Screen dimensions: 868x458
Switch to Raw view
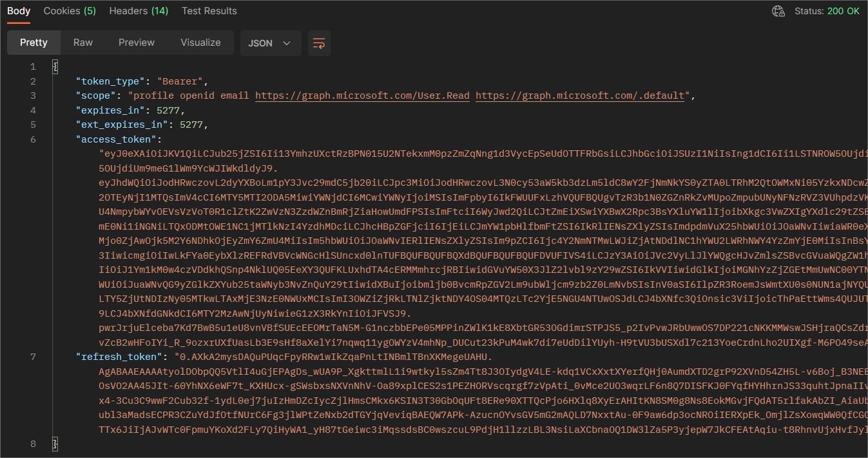click(82, 43)
